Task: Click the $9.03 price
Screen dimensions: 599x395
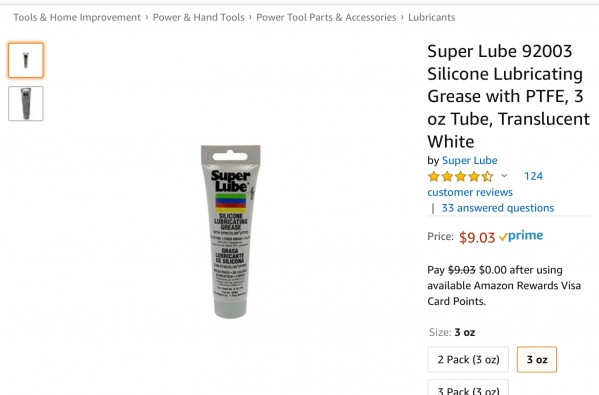Action: click(x=477, y=238)
